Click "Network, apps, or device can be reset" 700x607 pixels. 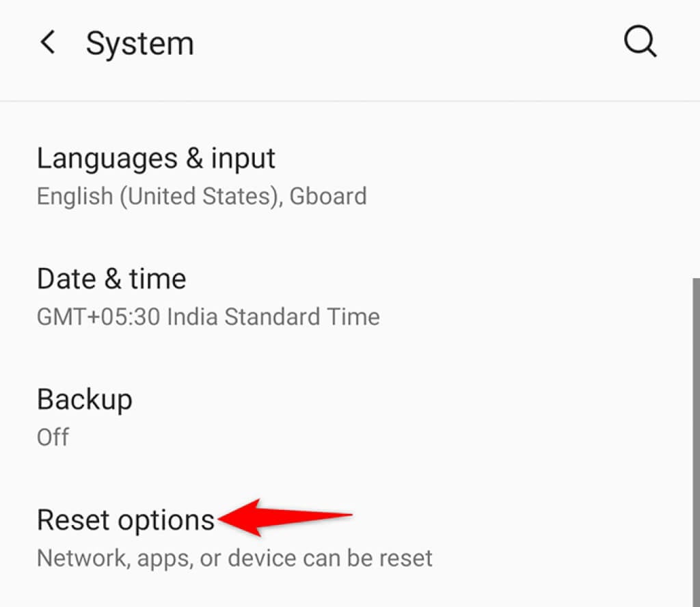(234, 558)
